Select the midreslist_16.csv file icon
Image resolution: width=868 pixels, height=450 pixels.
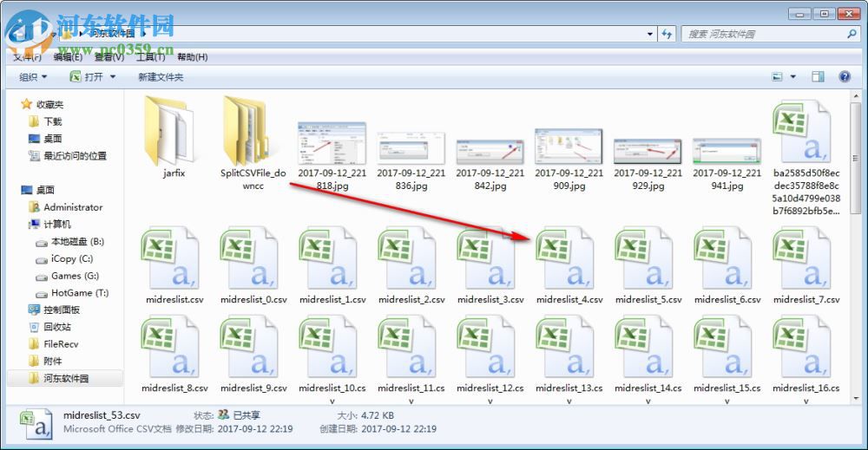click(802, 347)
